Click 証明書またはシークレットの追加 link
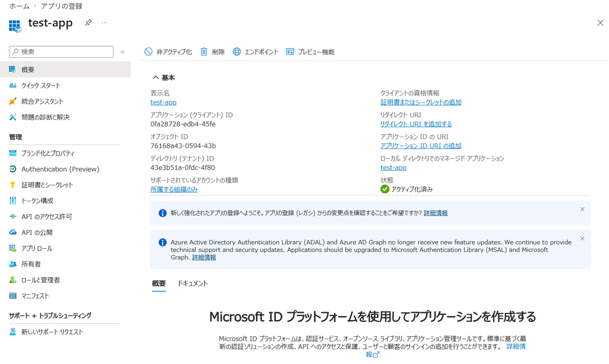 (420, 102)
